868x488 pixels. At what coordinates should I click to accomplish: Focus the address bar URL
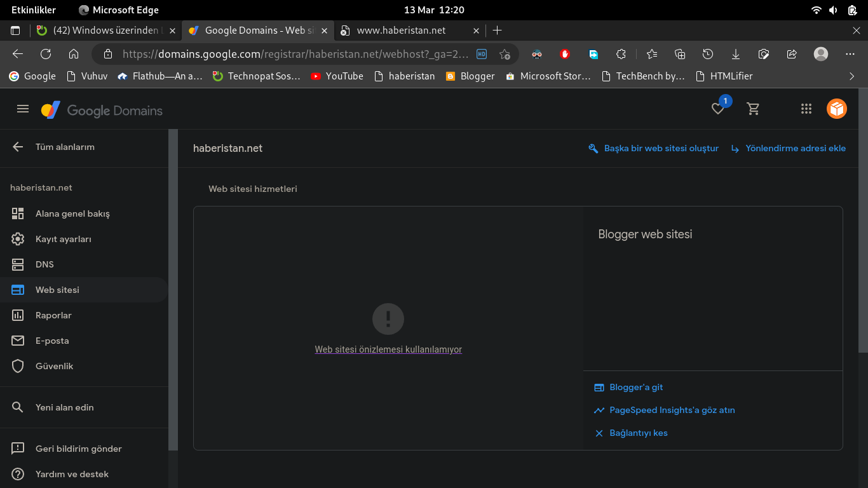295,54
